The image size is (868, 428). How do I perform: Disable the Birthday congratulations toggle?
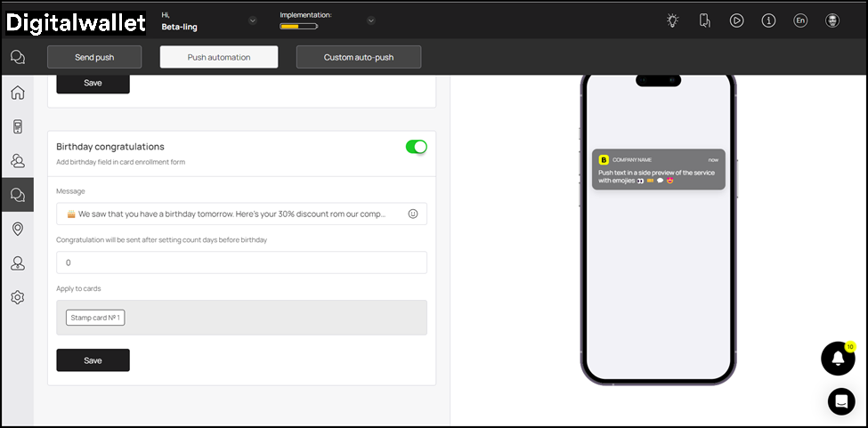tap(416, 147)
